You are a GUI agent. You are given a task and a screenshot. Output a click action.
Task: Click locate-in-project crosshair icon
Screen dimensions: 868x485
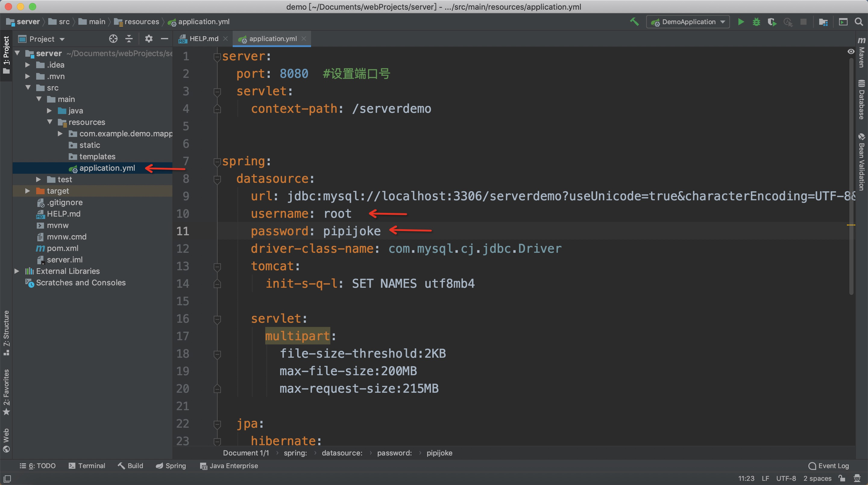(113, 39)
